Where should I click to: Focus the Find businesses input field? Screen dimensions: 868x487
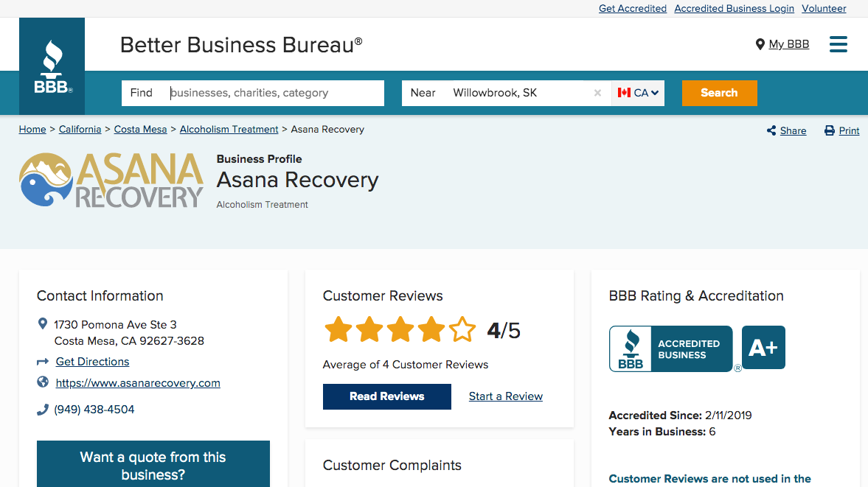click(x=253, y=93)
